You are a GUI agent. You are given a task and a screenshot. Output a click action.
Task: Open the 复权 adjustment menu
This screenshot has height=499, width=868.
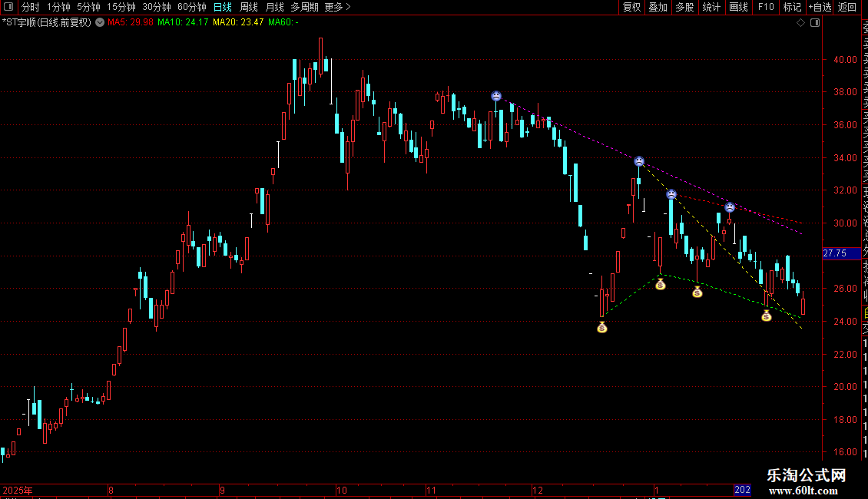tap(631, 7)
